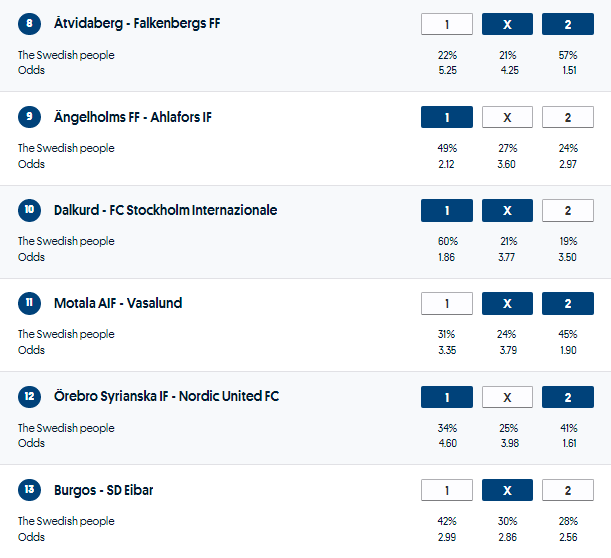Toggle home win (1) for Åtvidaberg - Falkenbergs FF
Image resolution: width=611 pixels, height=558 pixels.
click(446, 24)
